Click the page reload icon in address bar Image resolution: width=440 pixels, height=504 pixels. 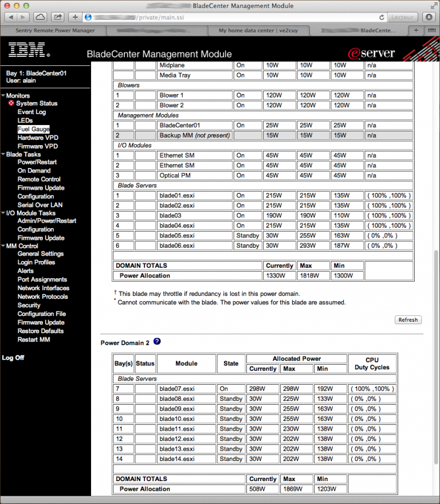[382, 17]
